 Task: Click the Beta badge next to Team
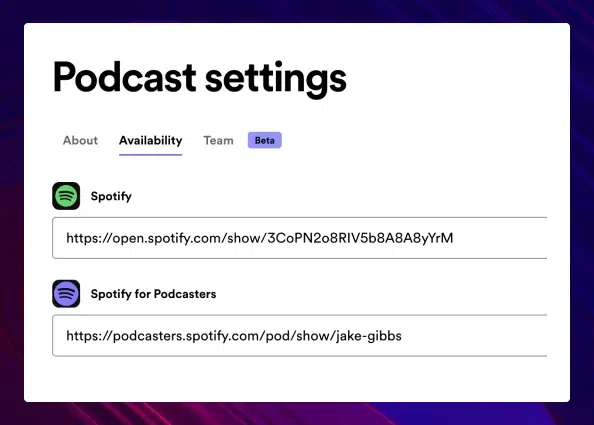264,140
